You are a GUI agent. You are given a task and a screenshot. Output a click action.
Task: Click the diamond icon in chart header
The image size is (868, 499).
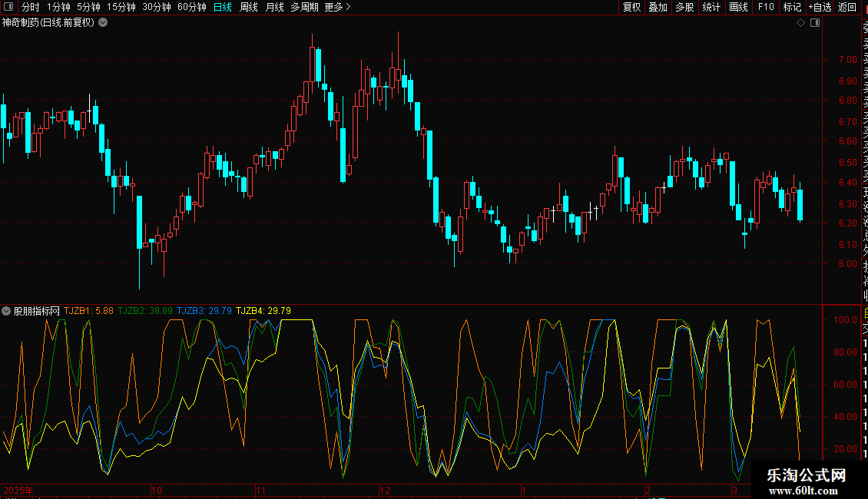800,23
